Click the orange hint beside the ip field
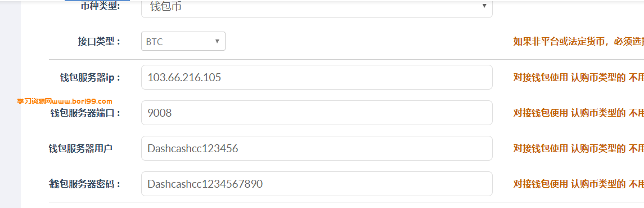This screenshot has width=644, height=208. coord(578,77)
